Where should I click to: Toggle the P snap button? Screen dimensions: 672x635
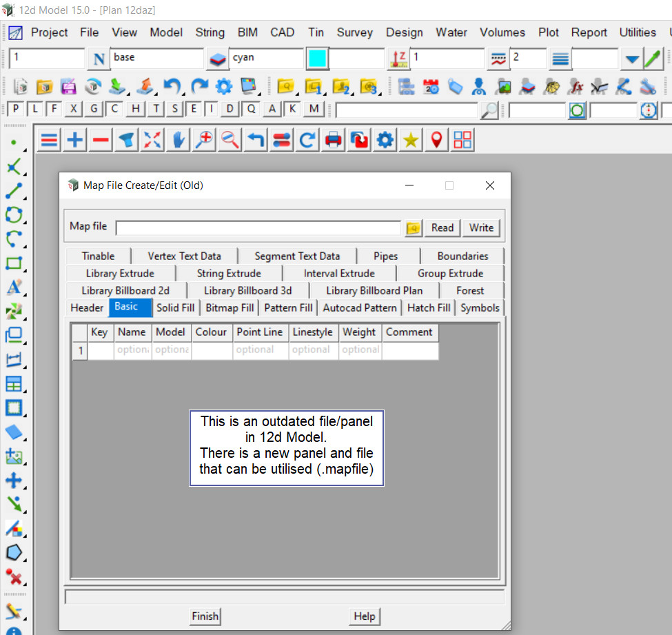[14, 109]
